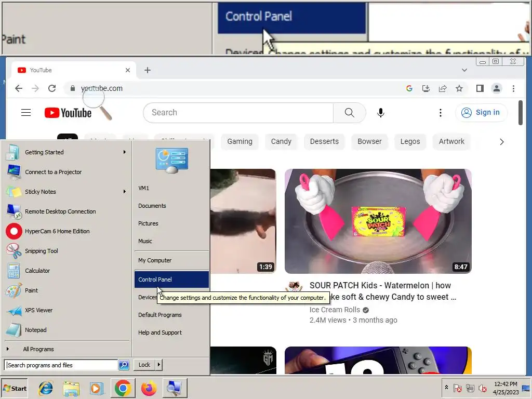The image size is (532, 399).
Task: Click the Google icon in address bar
Action: [409, 88]
